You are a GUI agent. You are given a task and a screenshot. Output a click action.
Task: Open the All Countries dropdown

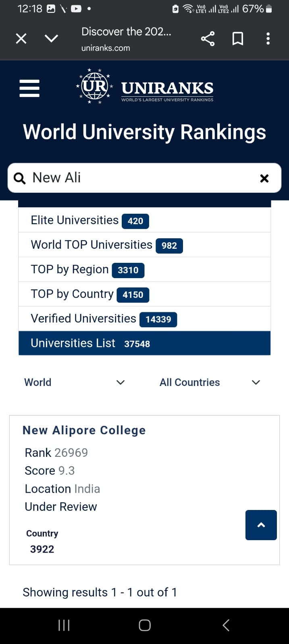(210, 382)
